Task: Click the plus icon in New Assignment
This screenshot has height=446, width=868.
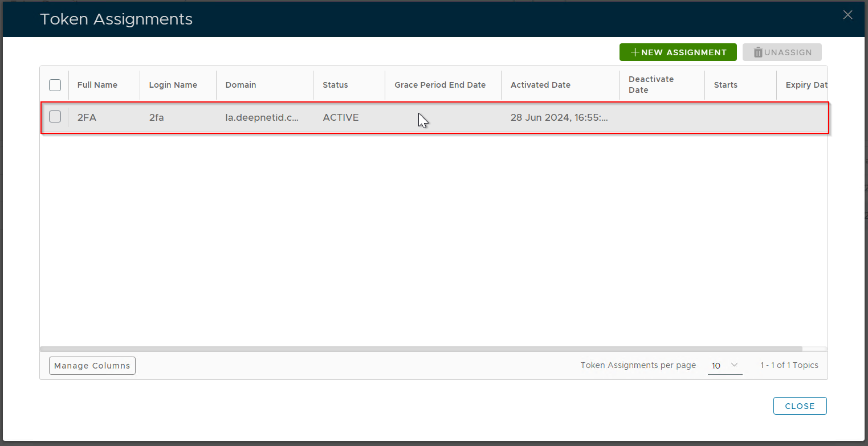Action: pos(635,52)
